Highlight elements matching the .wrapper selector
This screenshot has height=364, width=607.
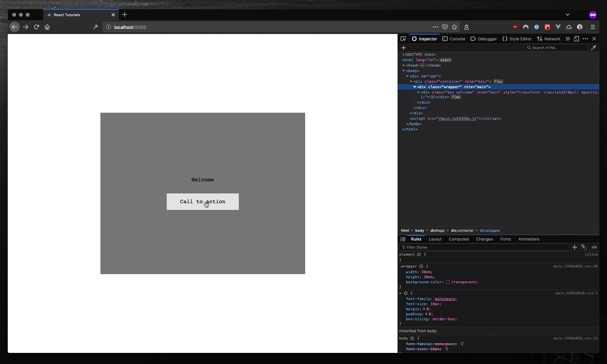click(x=421, y=266)
